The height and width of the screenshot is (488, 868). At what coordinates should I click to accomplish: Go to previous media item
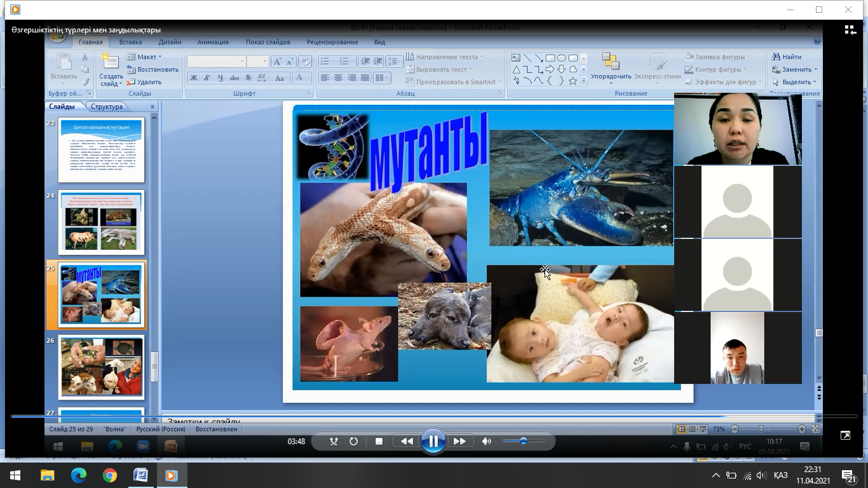coord(407,441)
